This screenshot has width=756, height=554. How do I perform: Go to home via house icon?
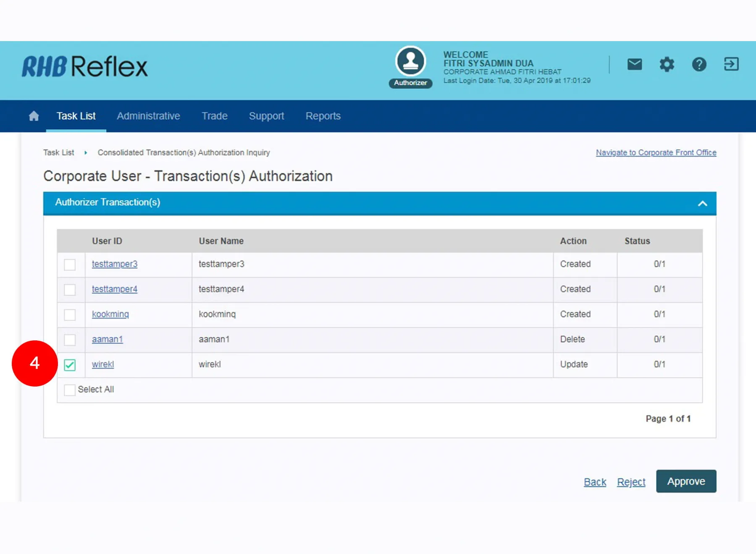[34, 116]
